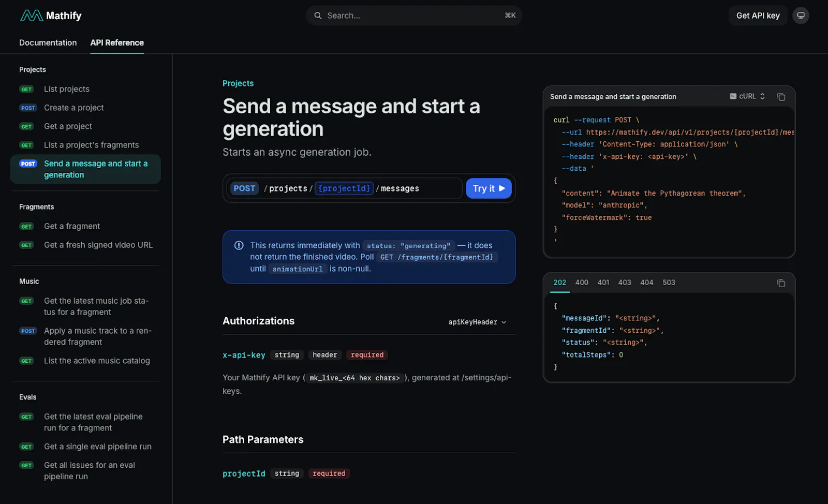
Task: Open Create a project endpoint
Action: tap(85, 108)
